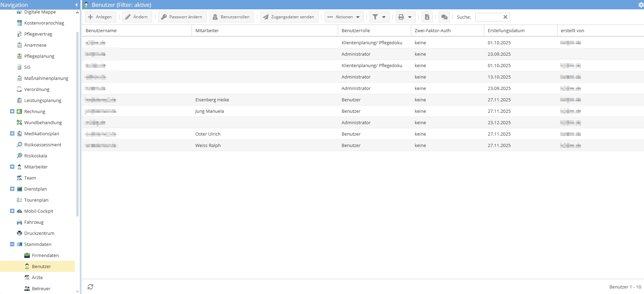Expand the Mitarbeiter tree node

[x=12, y=167]
